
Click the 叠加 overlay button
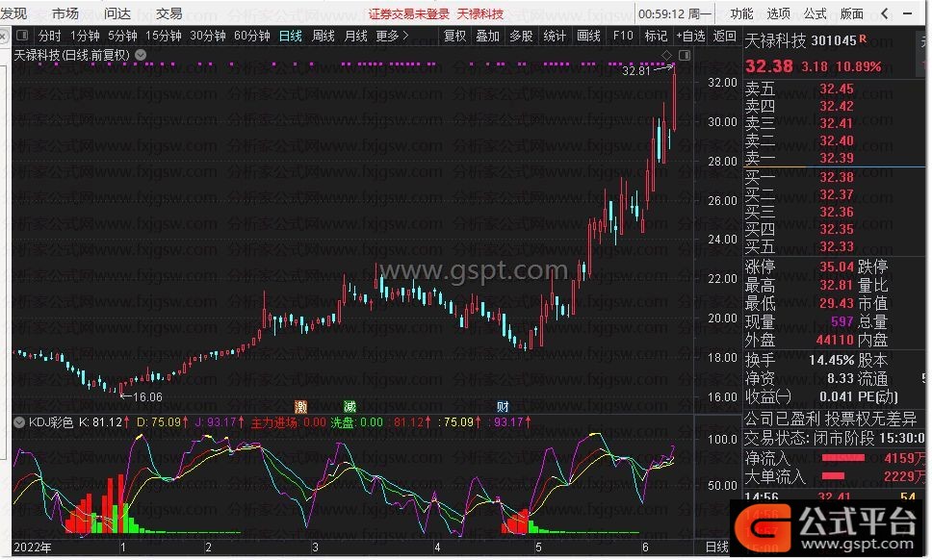click(x=487, y=36)
